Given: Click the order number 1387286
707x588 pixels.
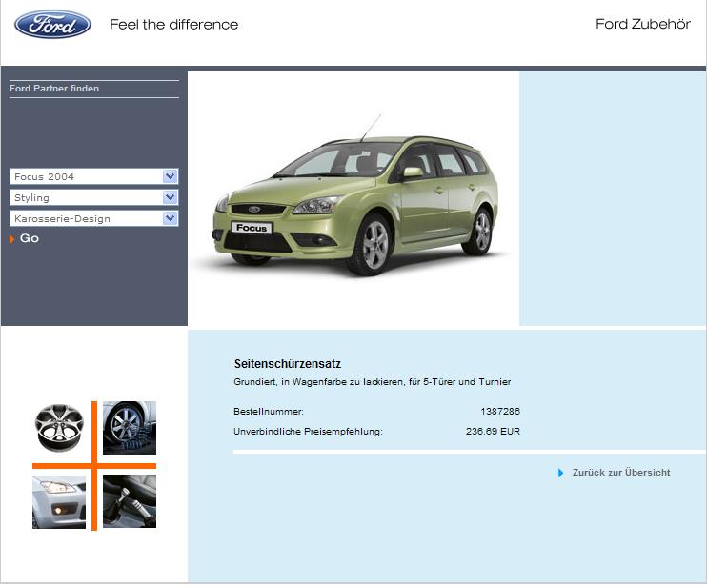Looking at the screenshot, I should 500,412.
